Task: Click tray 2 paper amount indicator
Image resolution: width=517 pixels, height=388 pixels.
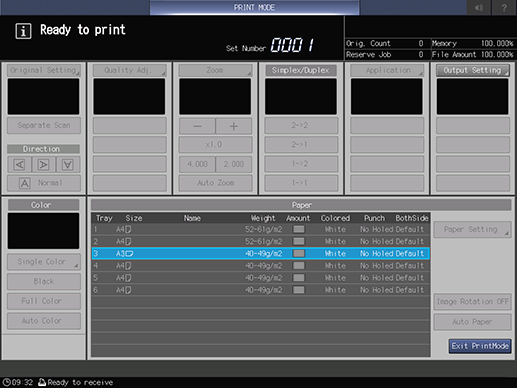Action: [299, 241]
